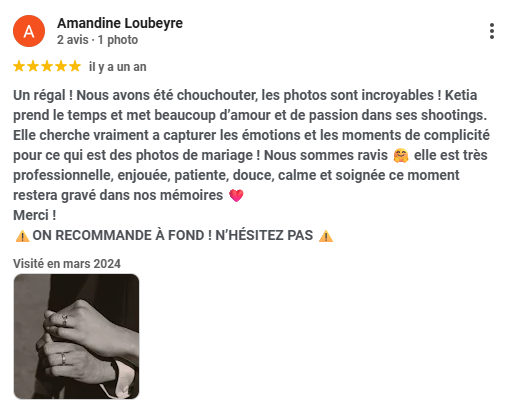Open the three-dot review options menu
The image size is (507, 401).
point(492,31)
